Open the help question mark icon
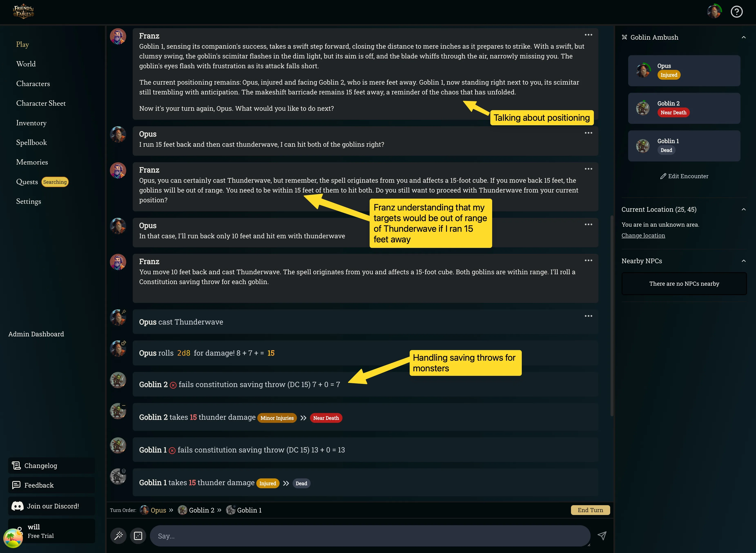 click(x=737, y=12)
